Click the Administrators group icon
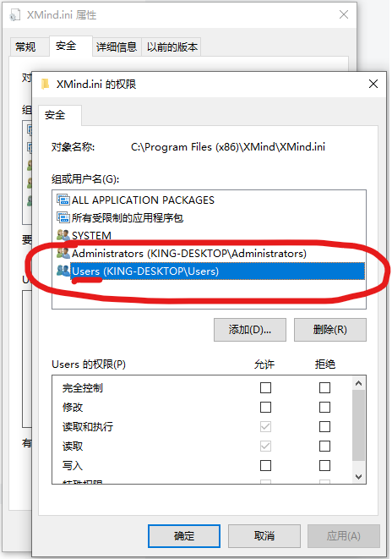392x559 pixels. click(63, 253)
